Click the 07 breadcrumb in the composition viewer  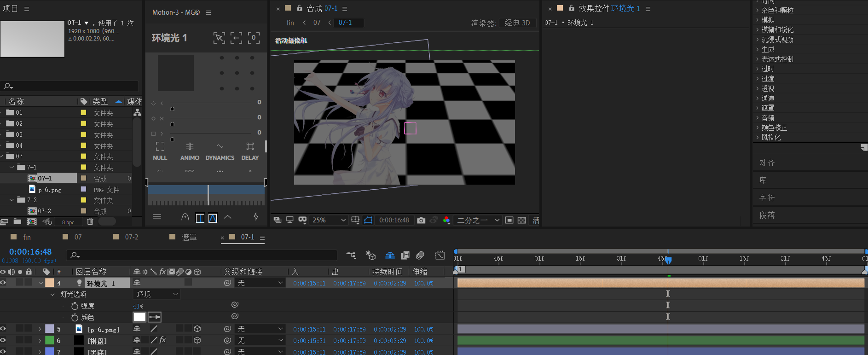pyautogui.click(x=317, y=23)
